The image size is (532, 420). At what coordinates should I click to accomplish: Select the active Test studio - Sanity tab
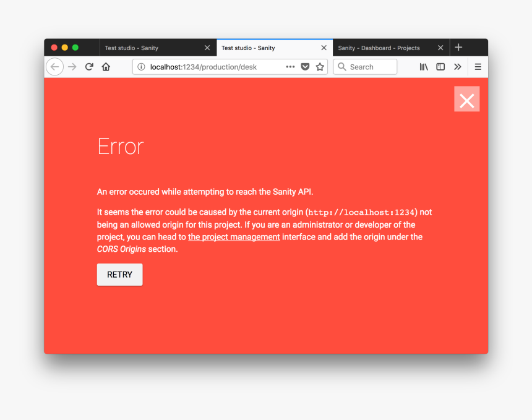click(x=275, y=48)
